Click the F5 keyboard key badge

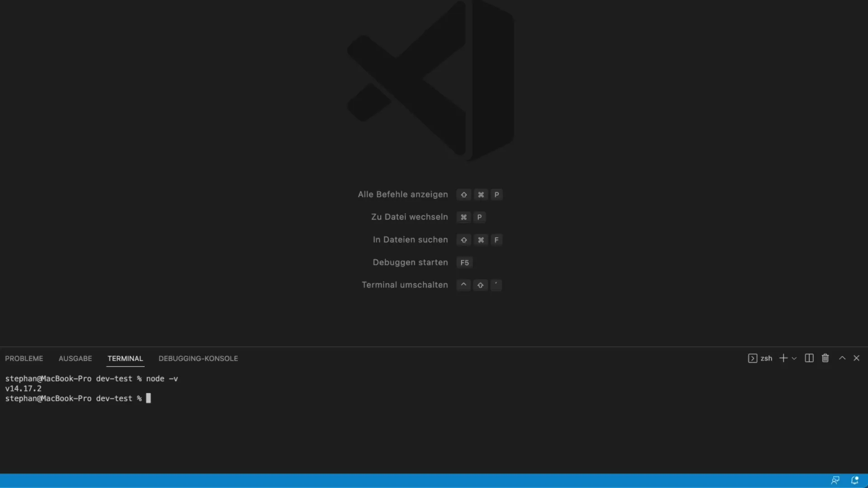click(464, 263)
